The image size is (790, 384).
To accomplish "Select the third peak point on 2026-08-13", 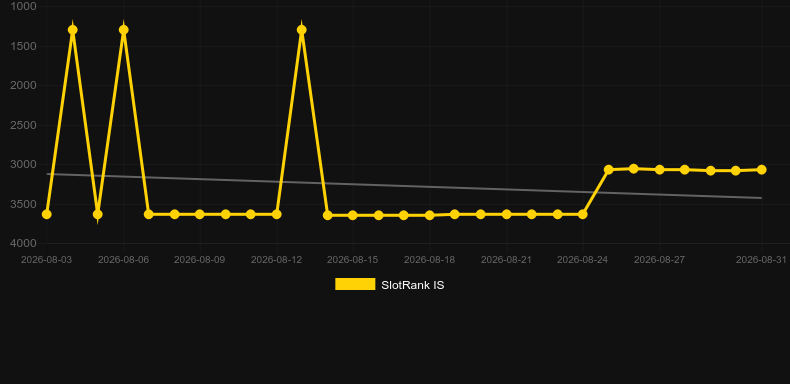I will pos(302,30).
